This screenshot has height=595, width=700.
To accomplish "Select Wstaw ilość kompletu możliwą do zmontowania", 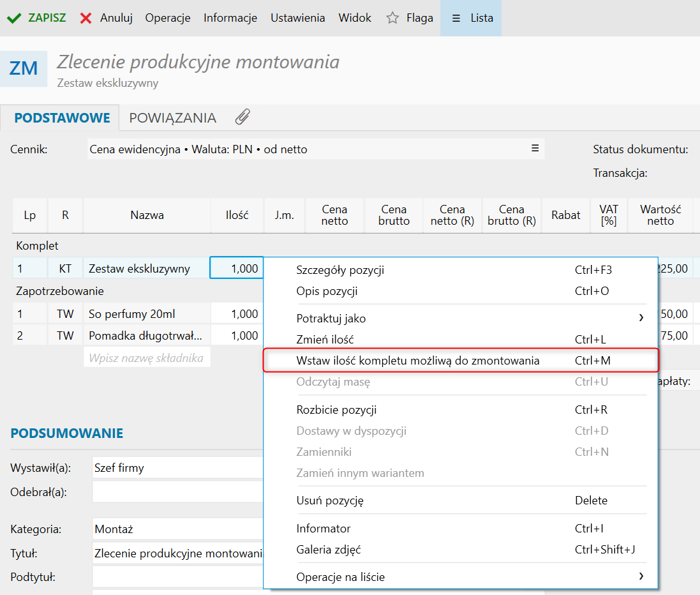I will [418, 361].
